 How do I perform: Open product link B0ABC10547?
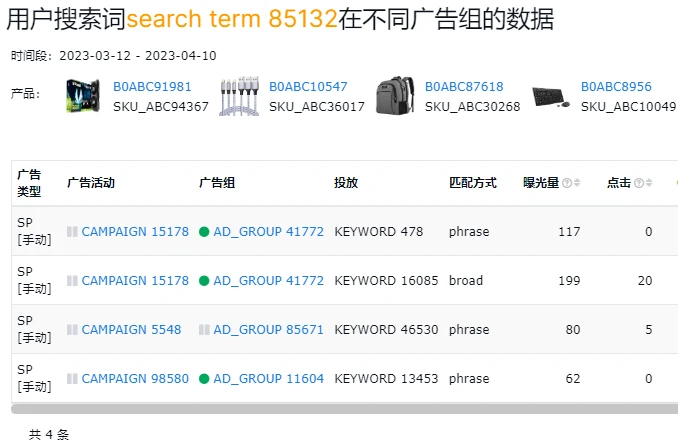tap(308, 87)
